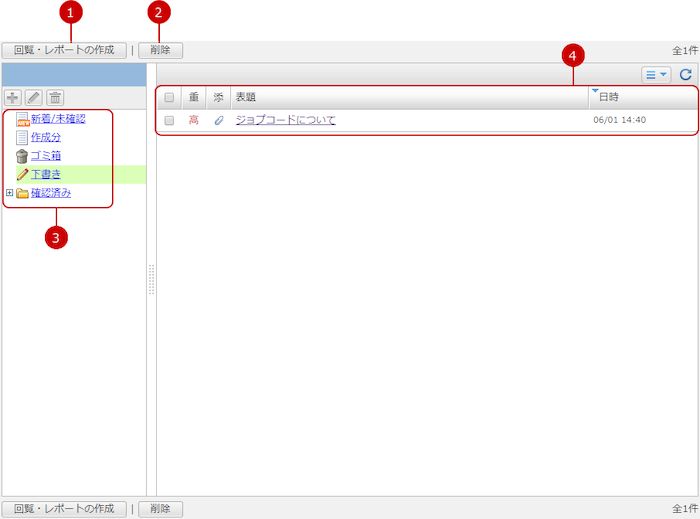Click top 削除 button
Screen dimensions: 700x519
tap(160, 50)
